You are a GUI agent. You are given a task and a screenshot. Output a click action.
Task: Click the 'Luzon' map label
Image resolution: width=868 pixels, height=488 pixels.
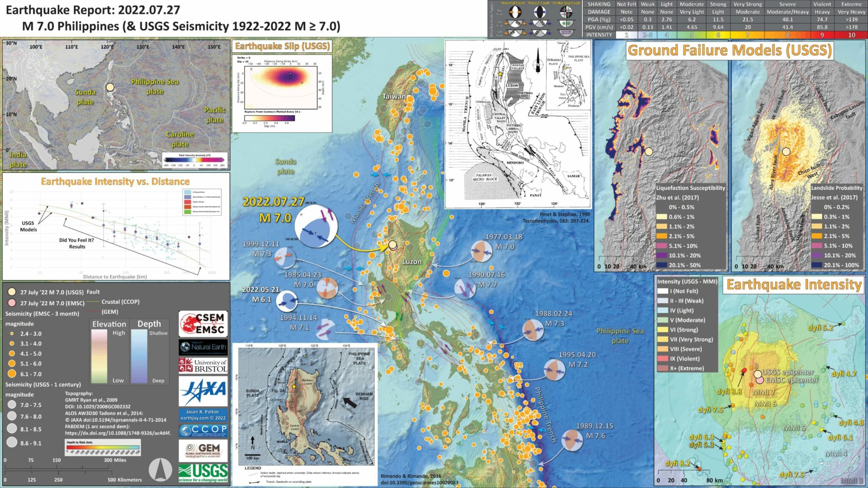pos(412,262)
